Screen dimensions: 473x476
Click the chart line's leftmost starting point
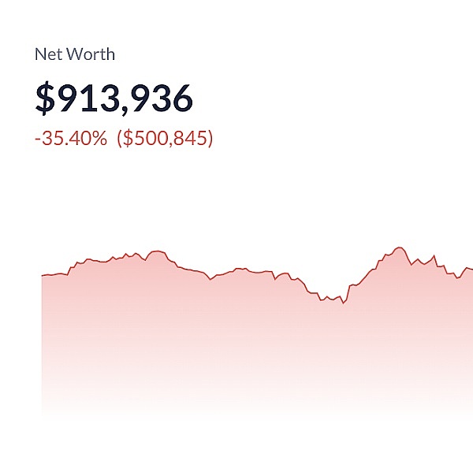[42, 275]
